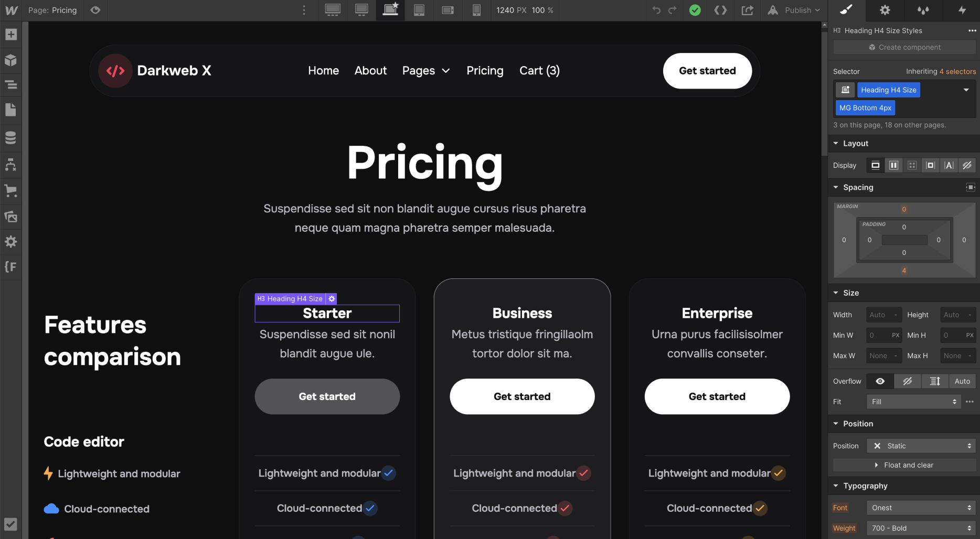980x539 pixels.
Task: Collapse the Layout section
Action: pyautogui.click(x=836, y=143)
